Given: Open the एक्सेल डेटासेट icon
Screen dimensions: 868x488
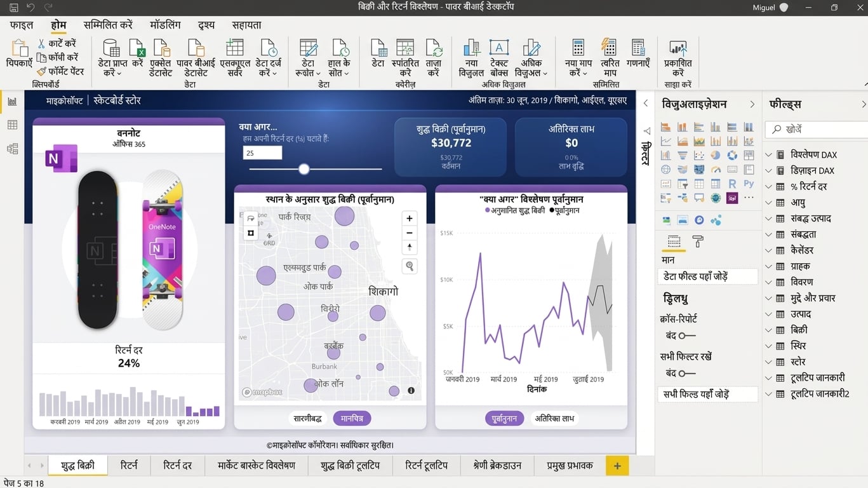Looking at the screenshot, I should click(161, 48).
